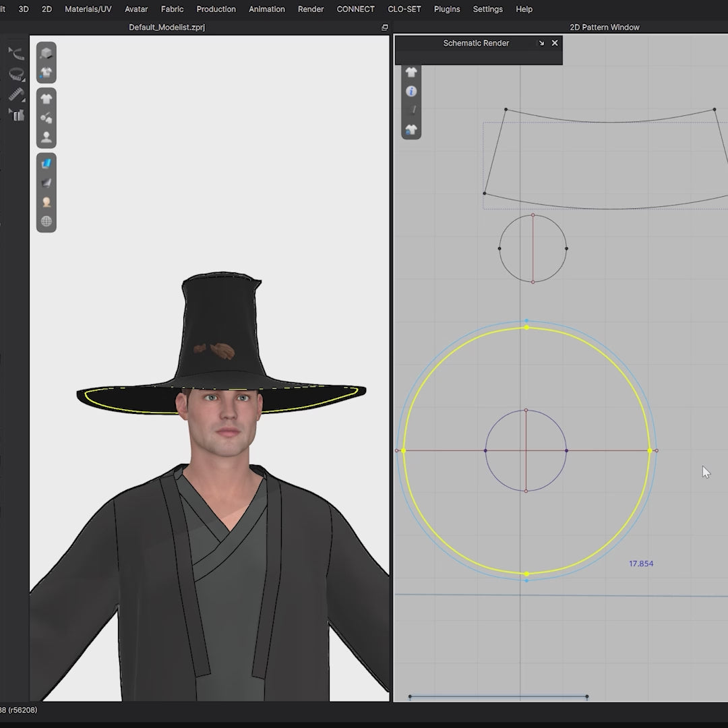This screenshot has width=728, height=728.
Task: Click the blue textured surface icon
Action: pos(46,163)
